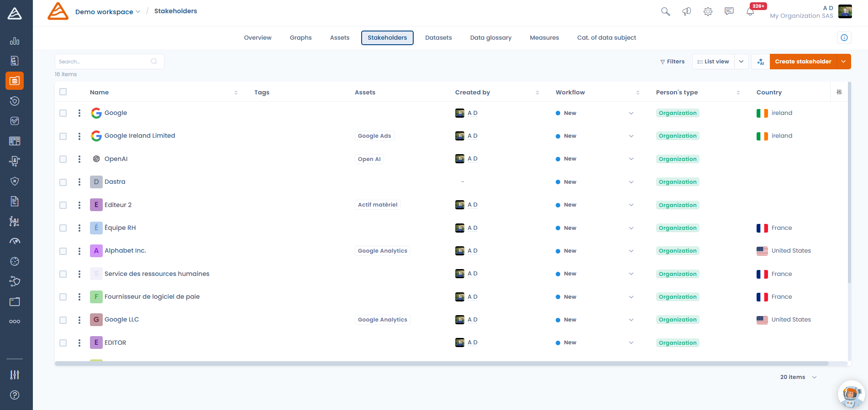Open the 20 items page size dropdown
Viewport: 868px width, 410px height.
pos(798,377)
